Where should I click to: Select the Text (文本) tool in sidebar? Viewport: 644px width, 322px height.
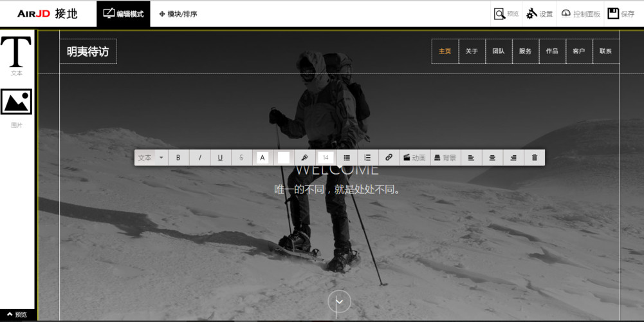pos(17,55)
